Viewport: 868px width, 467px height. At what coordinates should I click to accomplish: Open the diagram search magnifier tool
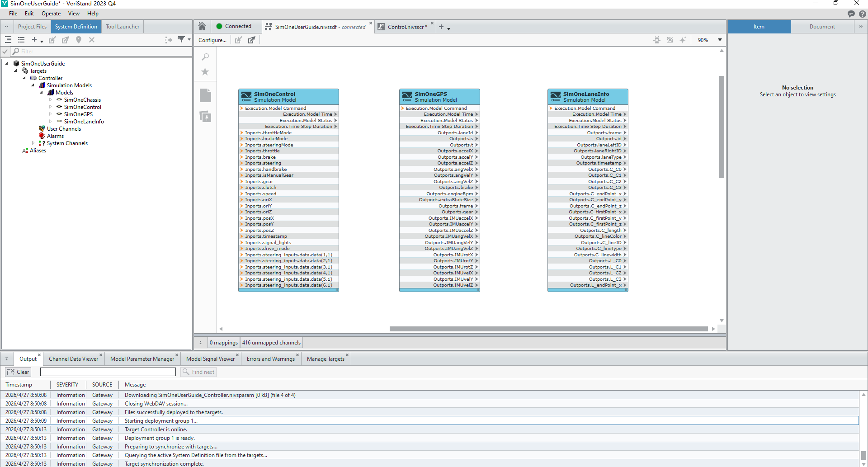(205, 57)
